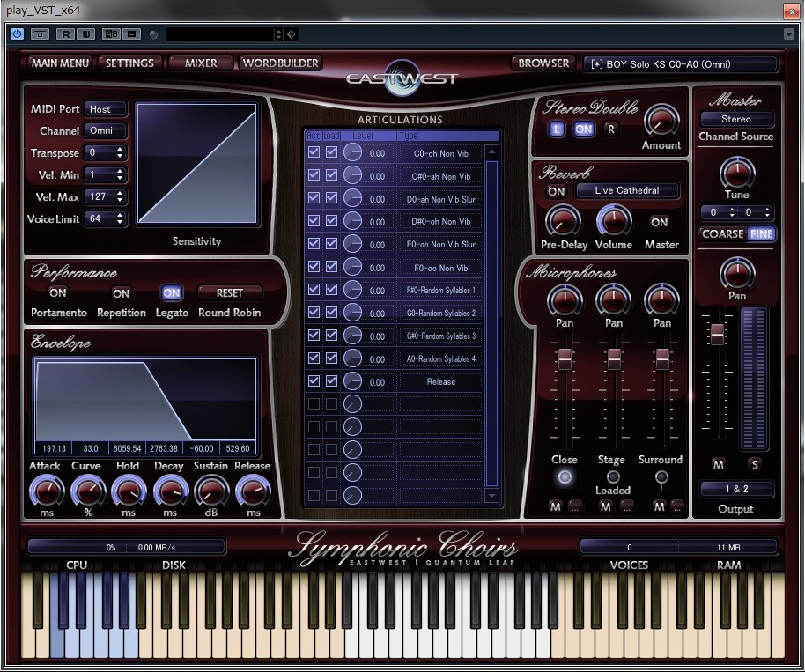The image size is (805, 672).
Task: Click the Stereo Double Amount knob
Action: 661,121
